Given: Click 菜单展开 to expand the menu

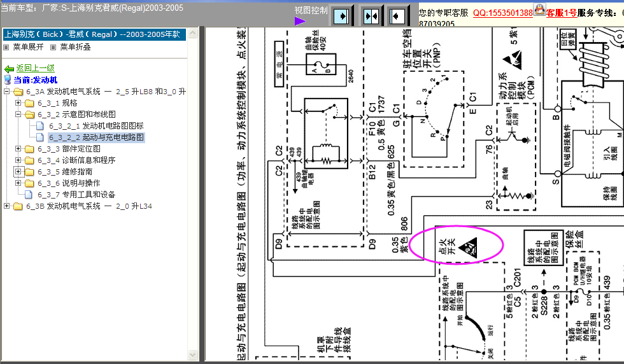Looking at the screenshot, I should (28, 47).
